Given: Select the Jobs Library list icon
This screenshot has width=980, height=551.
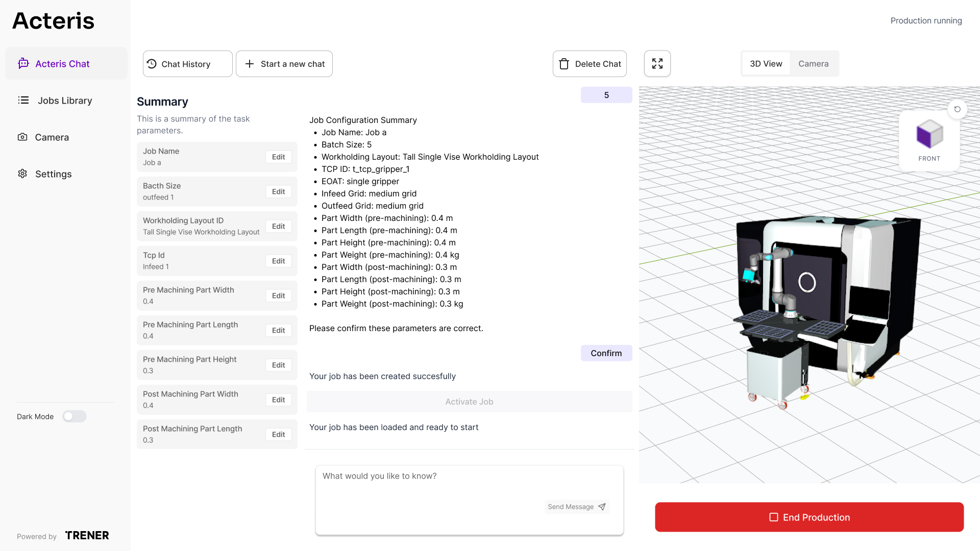Looking at the screenshot, I should pos(23,101).
